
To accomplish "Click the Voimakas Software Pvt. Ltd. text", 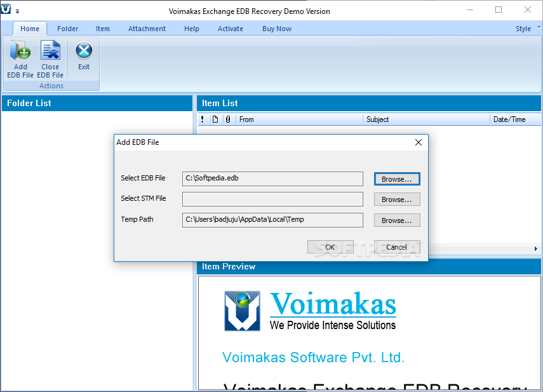I will click(313, 357).
